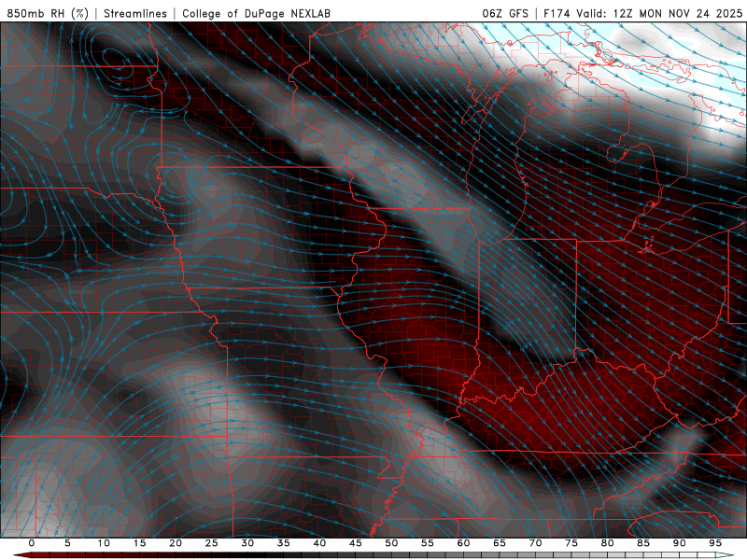This screenshot has width=747, height=560.
Task: Click the colorbar label "15"
Action: 139,543
